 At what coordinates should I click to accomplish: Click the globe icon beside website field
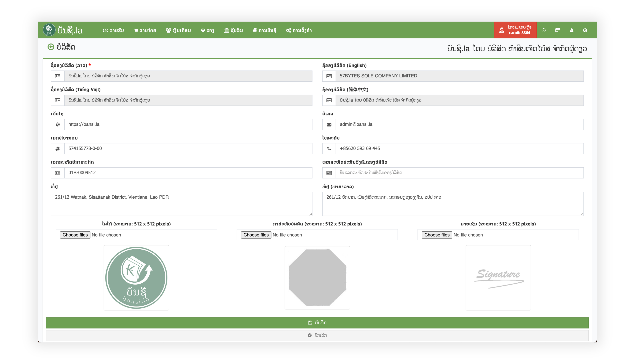[x=58, y=124]
